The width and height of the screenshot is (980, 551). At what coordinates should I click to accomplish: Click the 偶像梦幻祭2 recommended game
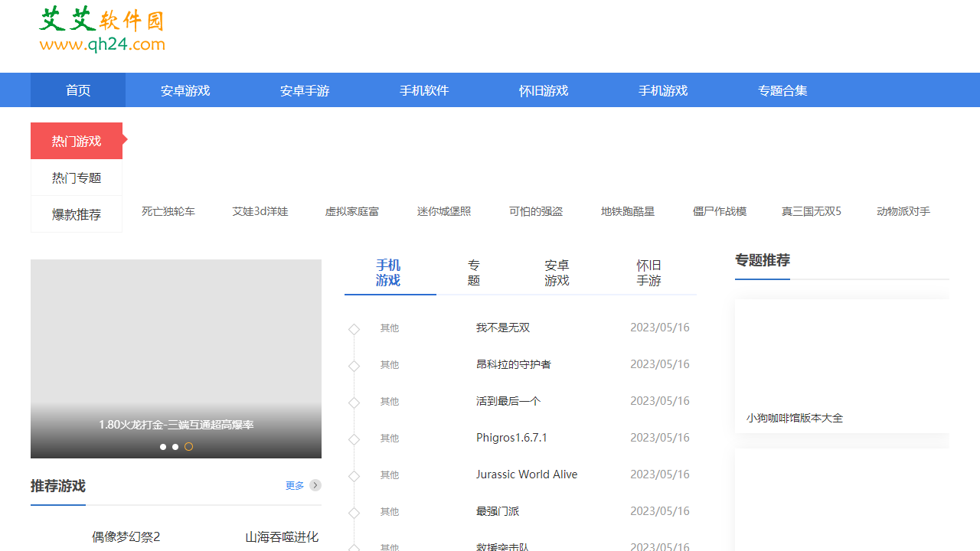point(126,537)
